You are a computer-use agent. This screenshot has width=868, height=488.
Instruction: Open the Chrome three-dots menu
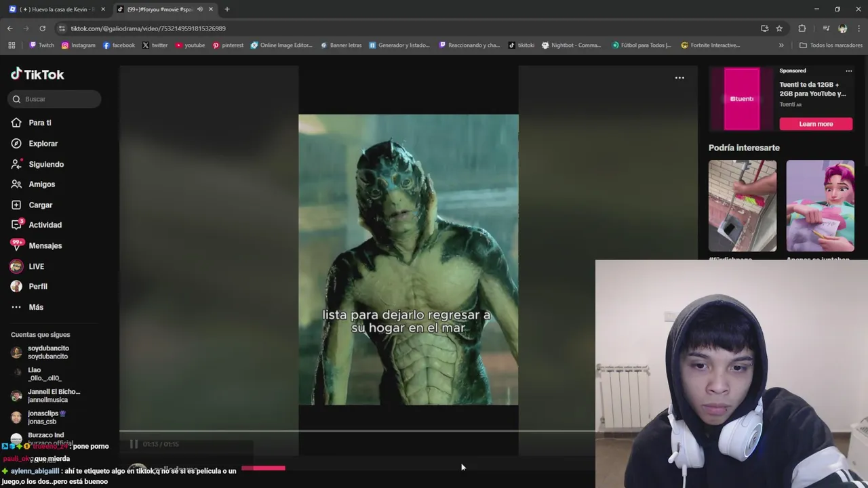tap(858, 28)
